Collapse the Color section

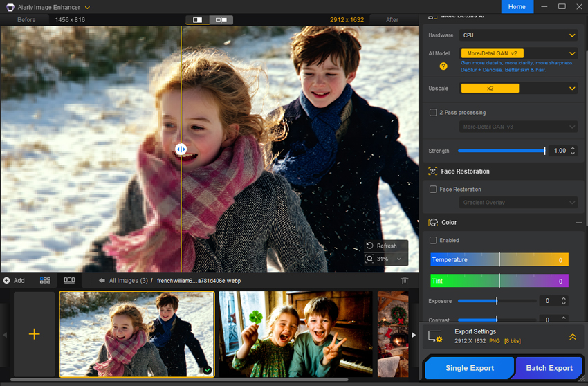[579, 223]
